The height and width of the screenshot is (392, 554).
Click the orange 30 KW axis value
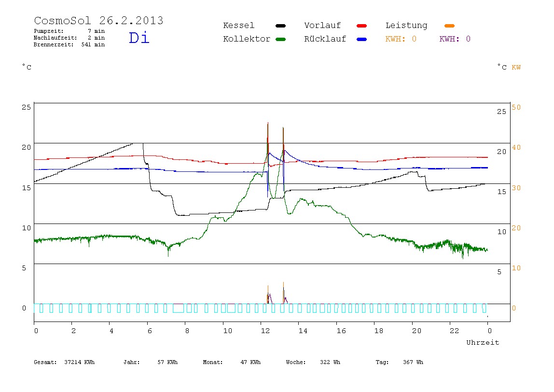click(x=516, y=188)
